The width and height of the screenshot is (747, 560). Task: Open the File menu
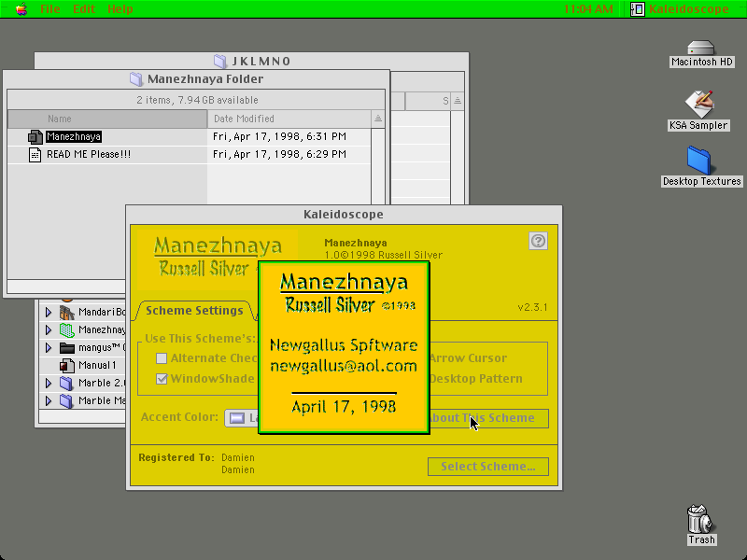(50, 9)
